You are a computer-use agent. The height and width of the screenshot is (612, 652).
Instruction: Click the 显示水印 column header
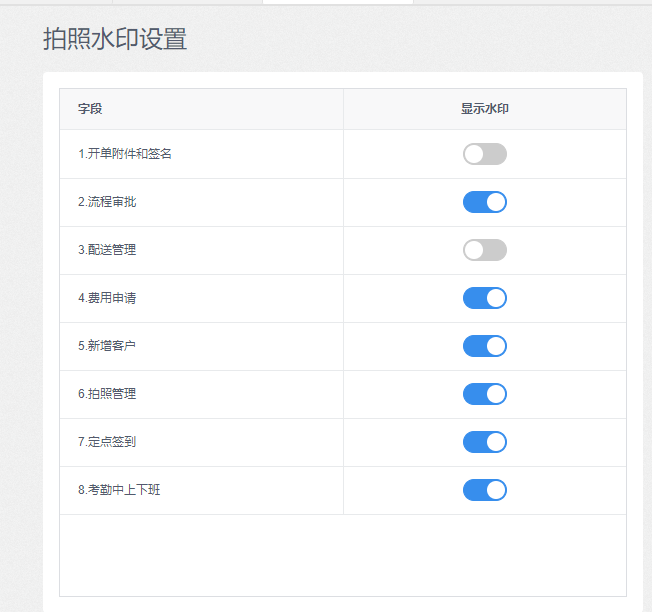[484, 109]
